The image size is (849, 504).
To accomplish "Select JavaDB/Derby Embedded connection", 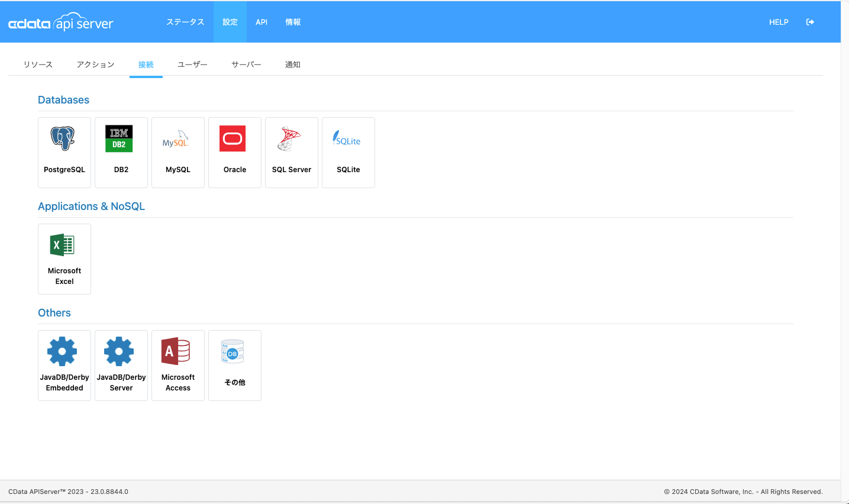I will (64, 366).
